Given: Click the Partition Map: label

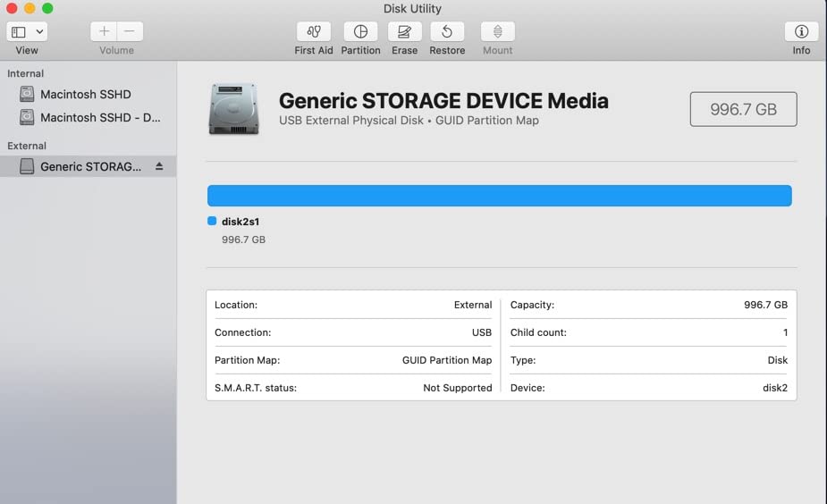Looking at the screenshot, I should click(248, 360).
